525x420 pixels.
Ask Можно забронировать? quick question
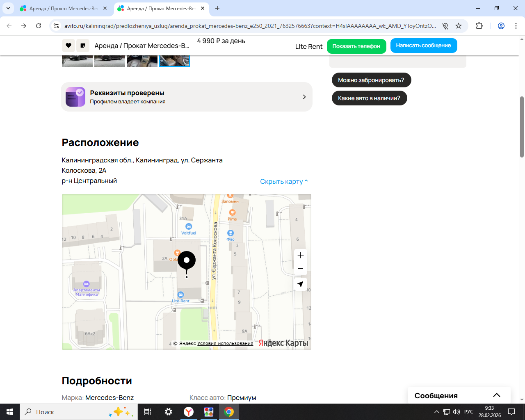coord(371,80)
